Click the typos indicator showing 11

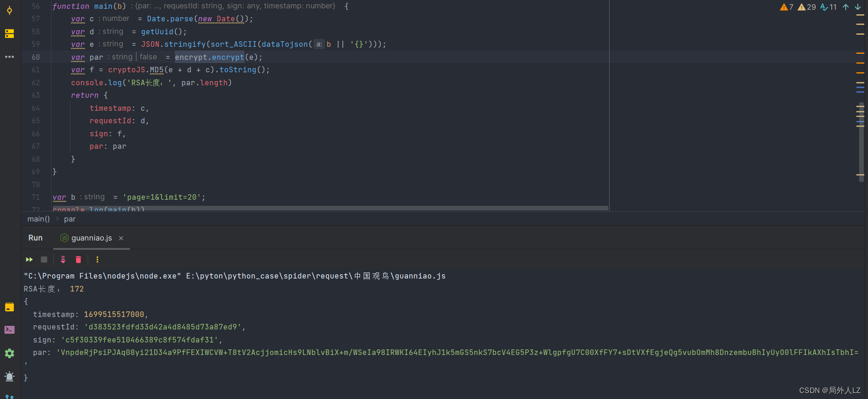pyautogui.click(x=829, y=7)
